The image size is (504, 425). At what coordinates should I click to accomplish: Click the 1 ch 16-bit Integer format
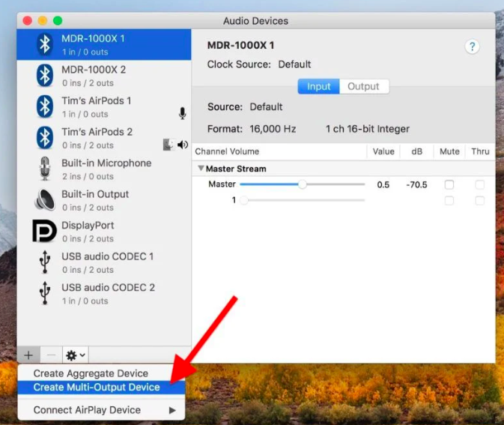tap(368, 129)
